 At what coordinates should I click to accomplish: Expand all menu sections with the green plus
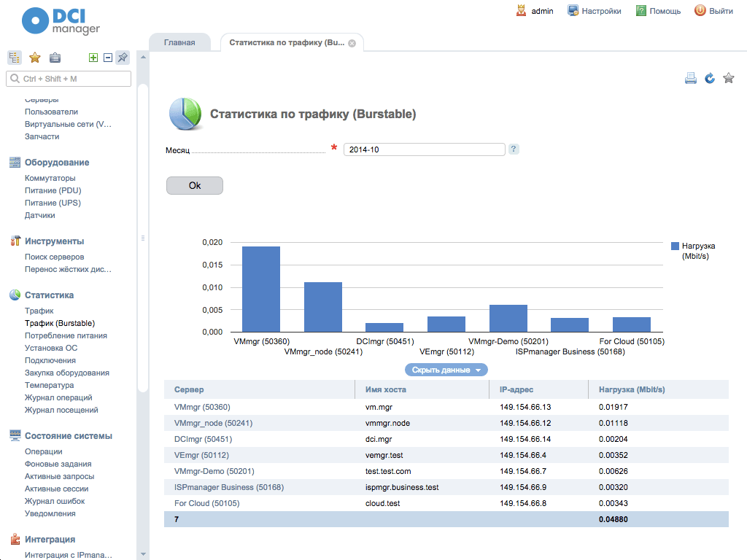point(93,57)
